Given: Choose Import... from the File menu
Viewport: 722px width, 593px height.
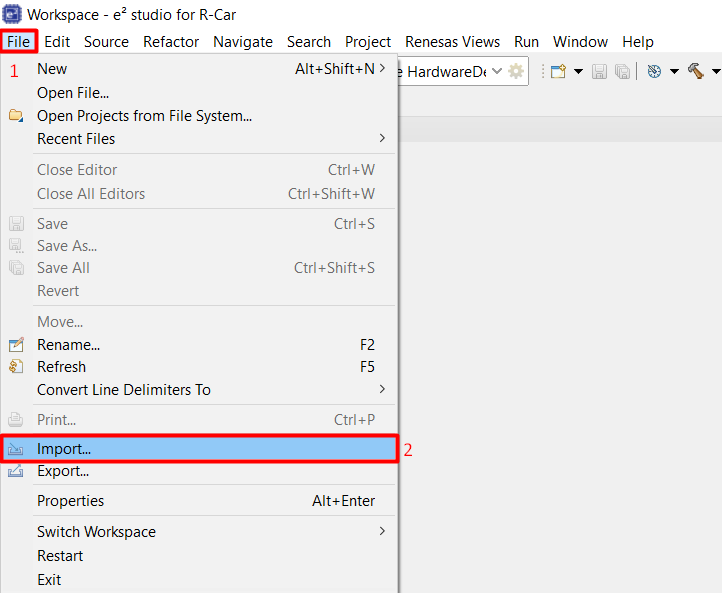Looking at the screenshot, I should 200,449.
